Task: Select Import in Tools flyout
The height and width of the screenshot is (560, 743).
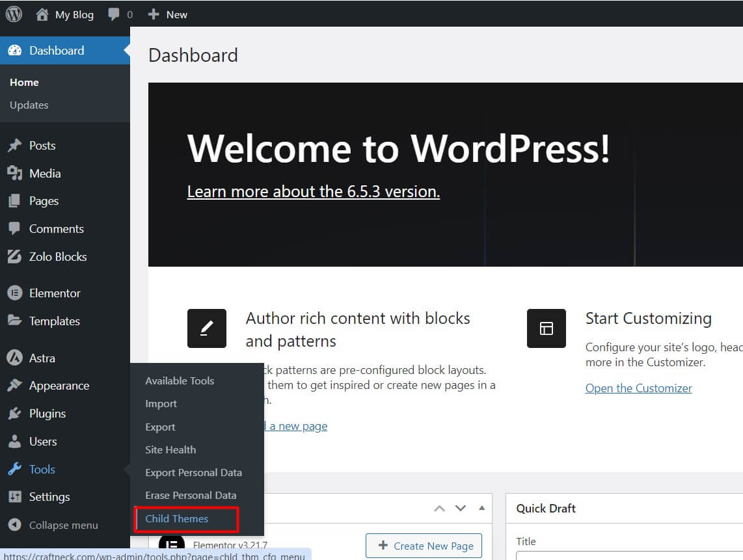Action: coord(161,404)
